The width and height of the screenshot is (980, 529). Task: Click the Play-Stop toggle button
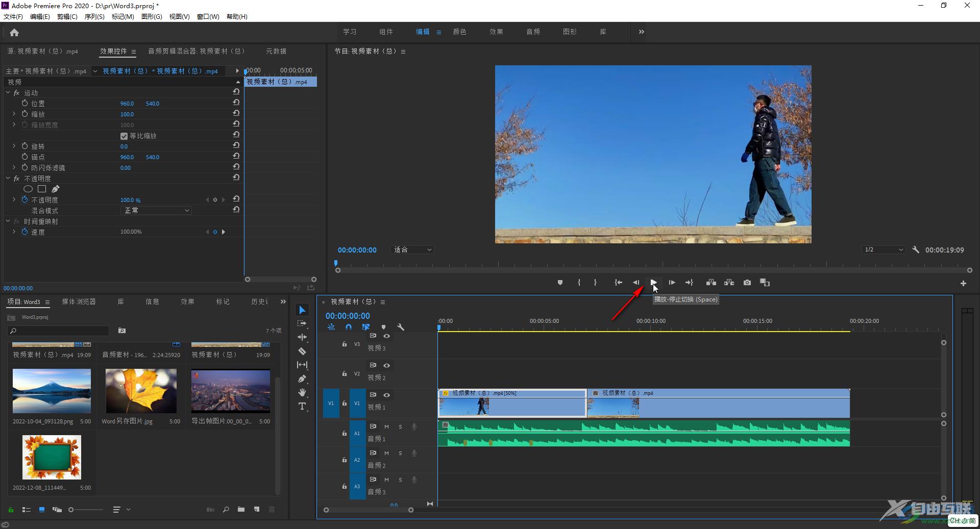(x=654, y=283)
